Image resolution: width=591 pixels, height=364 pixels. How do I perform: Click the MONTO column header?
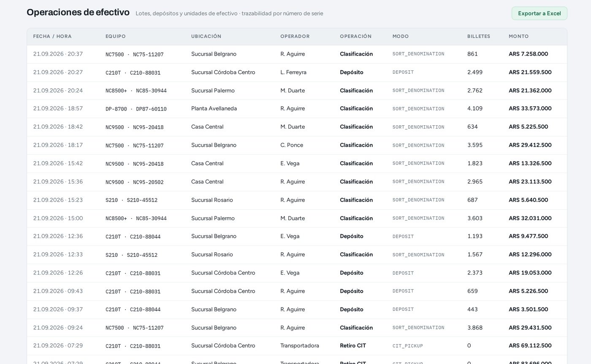click(519, 36)
